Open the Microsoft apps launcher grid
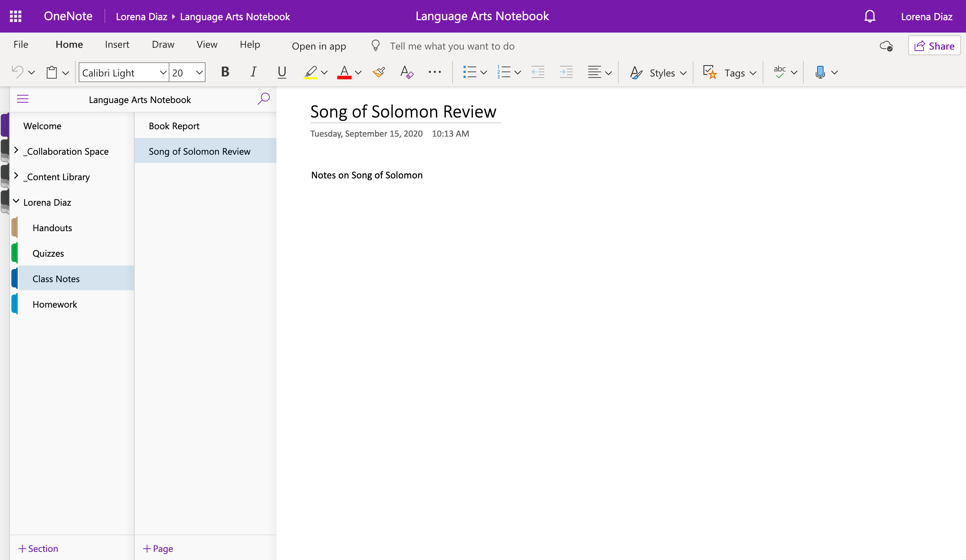The image size is (966, 560). [15, 16]
